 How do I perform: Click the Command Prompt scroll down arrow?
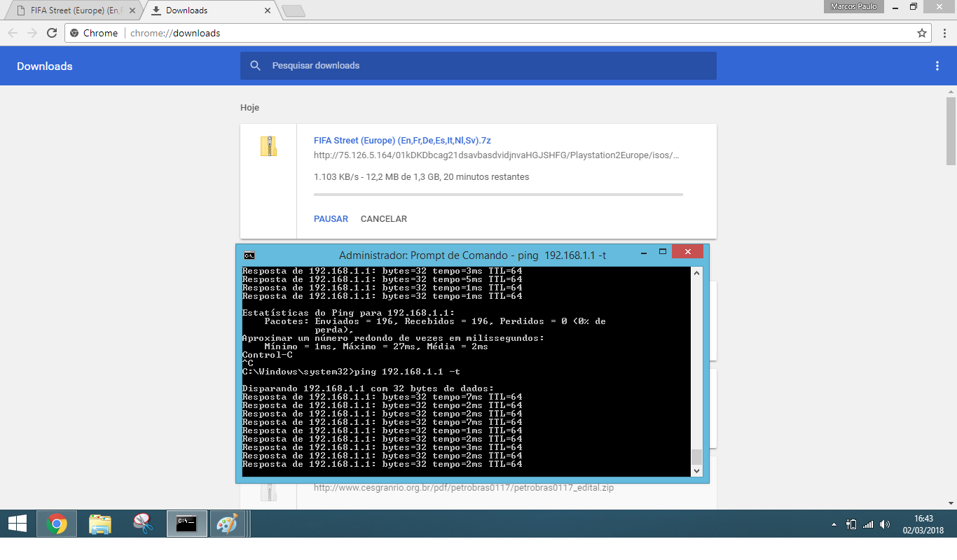click(696, 471)
